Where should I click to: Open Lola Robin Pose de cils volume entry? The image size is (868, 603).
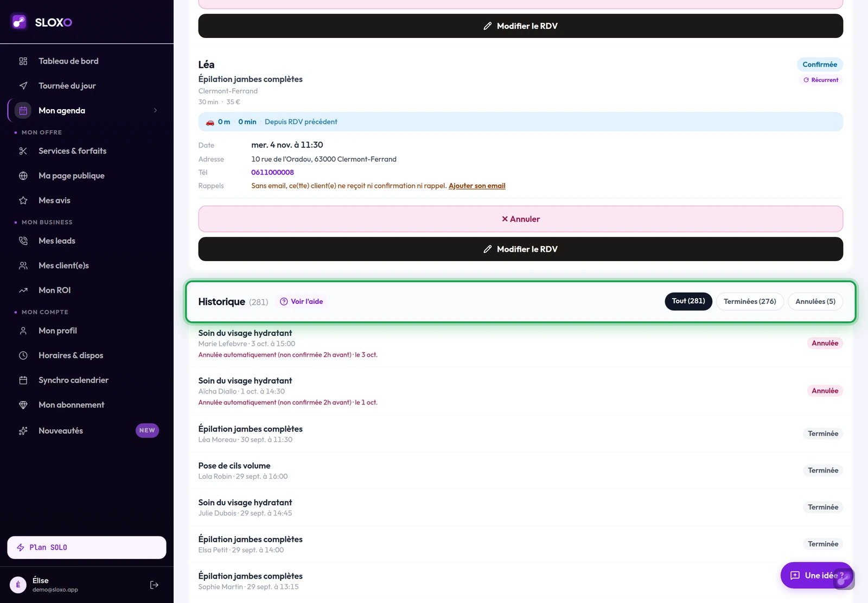click(x=520, y=471)
